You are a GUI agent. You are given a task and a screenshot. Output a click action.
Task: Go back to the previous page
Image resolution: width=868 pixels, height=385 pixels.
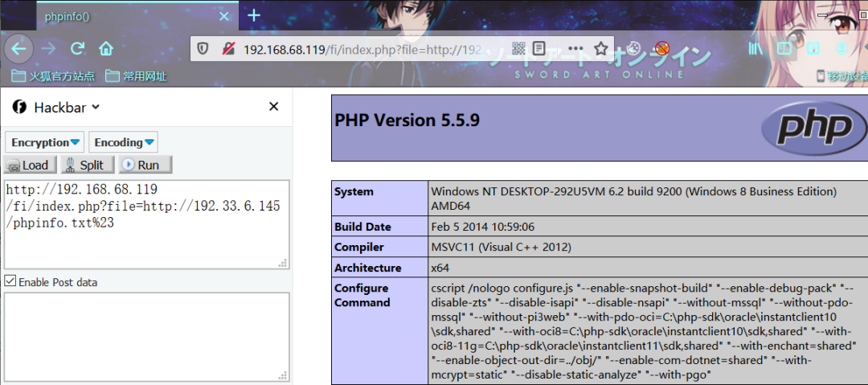point(18,49)
